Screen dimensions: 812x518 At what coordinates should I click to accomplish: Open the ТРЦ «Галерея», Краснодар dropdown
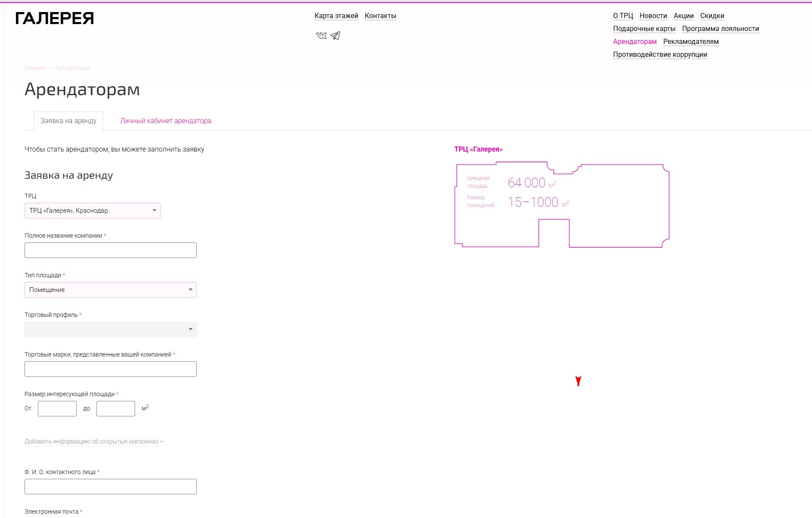(x=93, y=211)
